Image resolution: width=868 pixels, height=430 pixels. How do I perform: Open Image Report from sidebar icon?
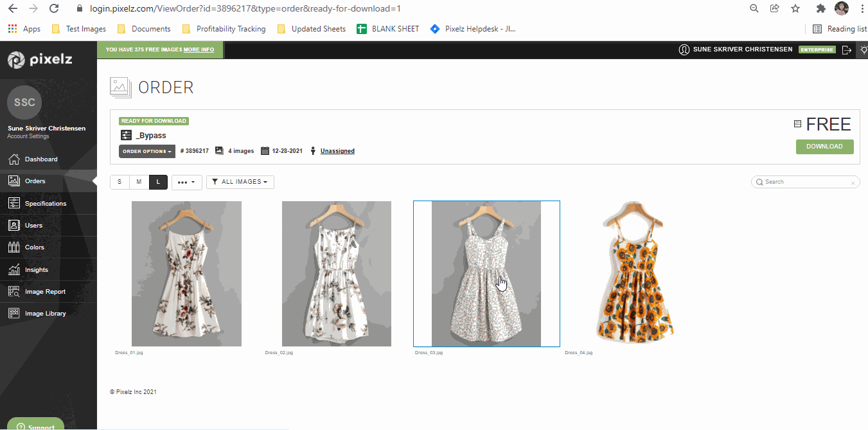[x=13, y=292]
